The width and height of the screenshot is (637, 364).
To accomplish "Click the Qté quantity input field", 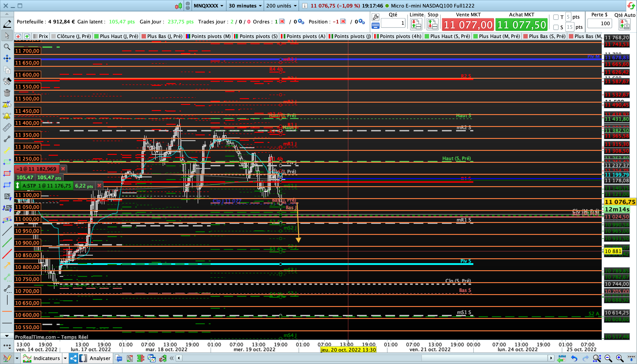I will pyautogui.click(x=393, y=23).
